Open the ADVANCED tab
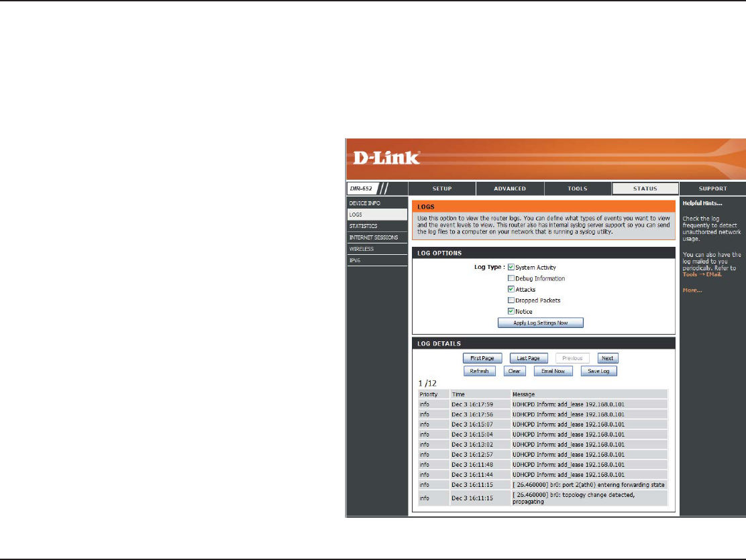Screen dimensions: 746x560 pyautogui.click(x=510, y=188)
